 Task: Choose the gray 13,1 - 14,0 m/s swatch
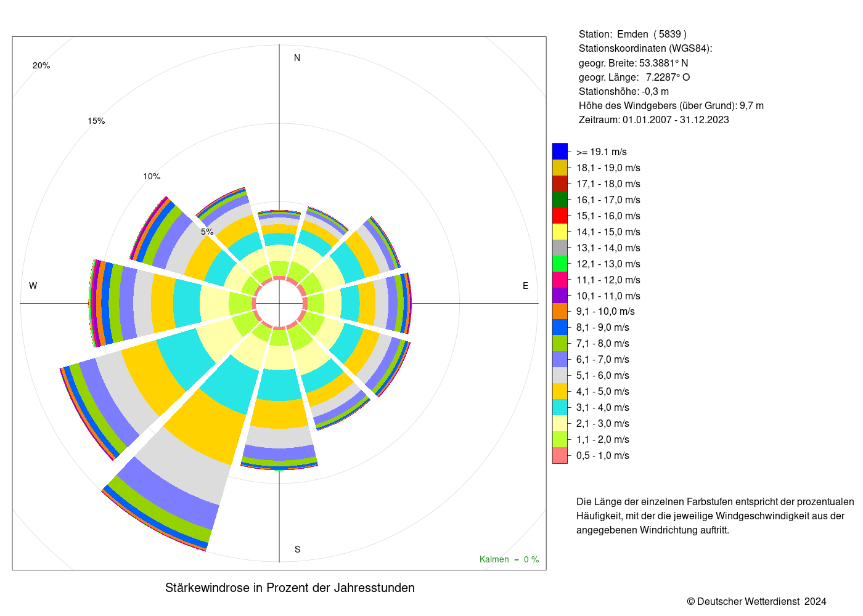pos(560,248)
